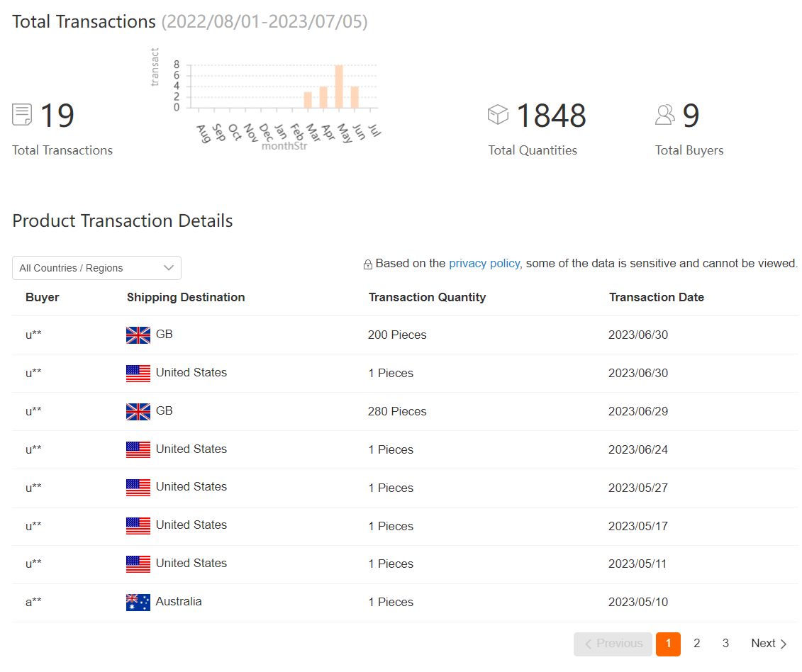The image size is (802, 672).
Task: Go to page 3 of transactions
Action: [725, 644]
